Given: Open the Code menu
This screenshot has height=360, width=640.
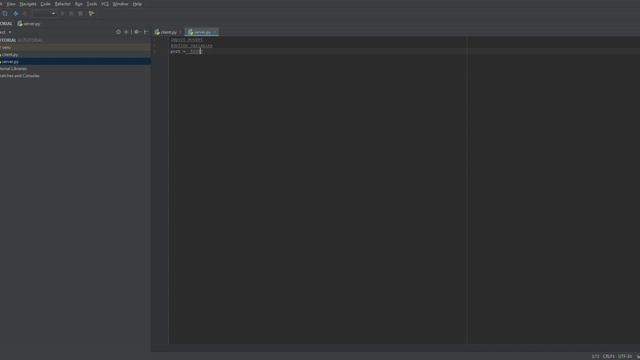Looking at the screenshot, I should pyautogui.click(x=45, y=4).
